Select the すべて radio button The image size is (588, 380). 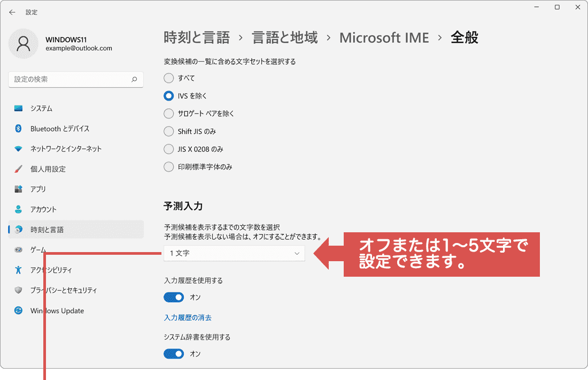tap(168, 78)
